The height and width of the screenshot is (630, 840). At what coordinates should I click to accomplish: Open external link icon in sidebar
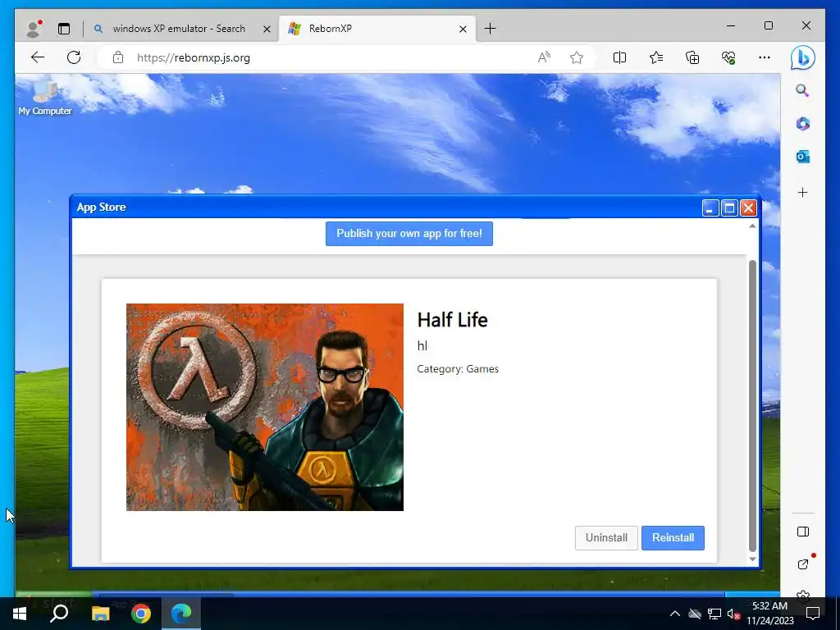(803, 564)
